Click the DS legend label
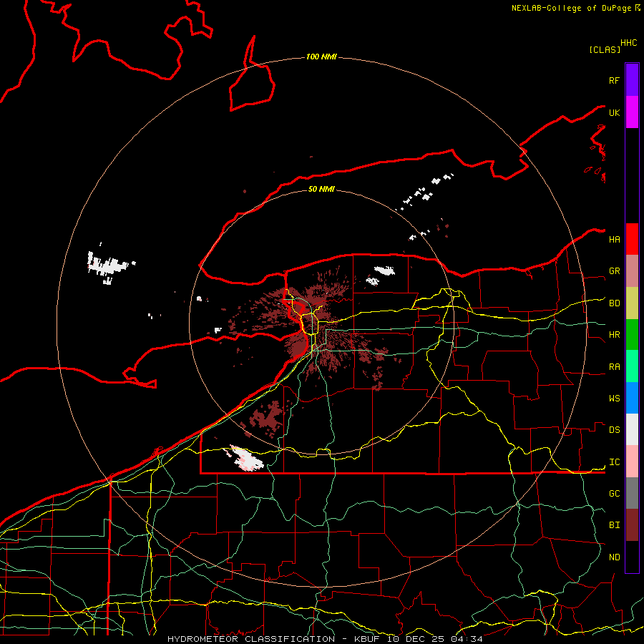Image resolution: width=644 pixels, height=644 pixels. click(615, 430)
